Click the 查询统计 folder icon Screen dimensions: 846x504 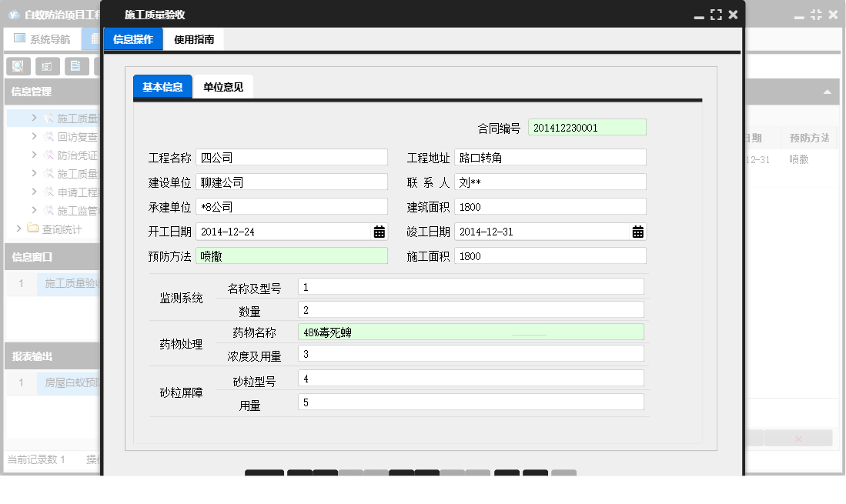[33, 229]
